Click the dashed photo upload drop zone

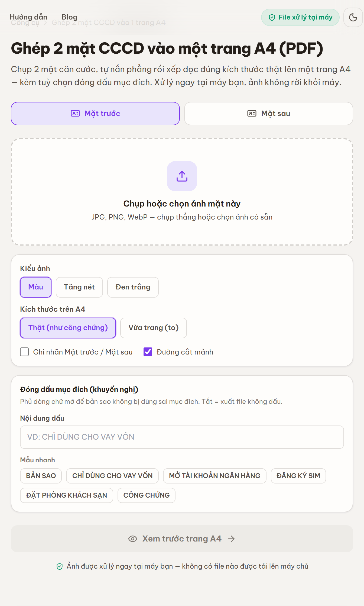point(182,192)
